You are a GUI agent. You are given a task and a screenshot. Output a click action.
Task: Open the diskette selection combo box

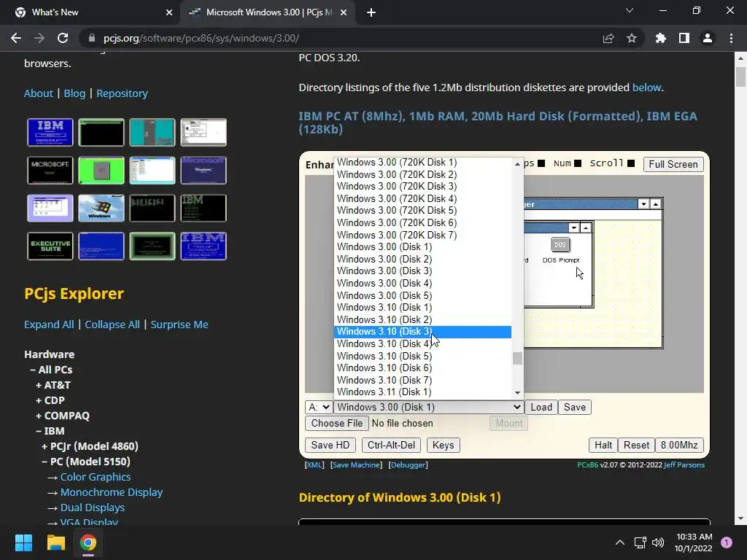point(428,407)
